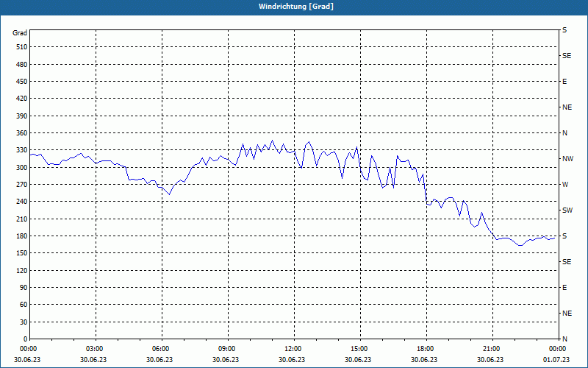Screen dimensions: 588x368
Task: Click the NW compass label
Action: tap(567, 159)
